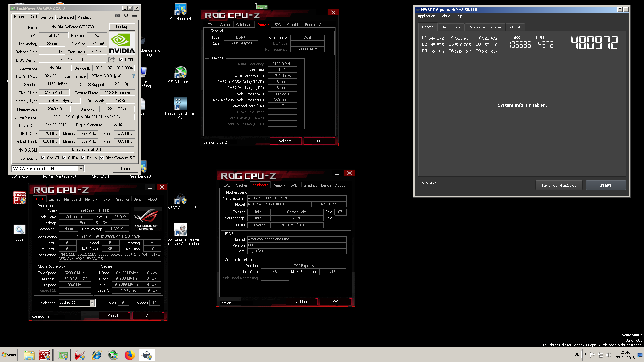Open Firefox from the taskbar

129,355
